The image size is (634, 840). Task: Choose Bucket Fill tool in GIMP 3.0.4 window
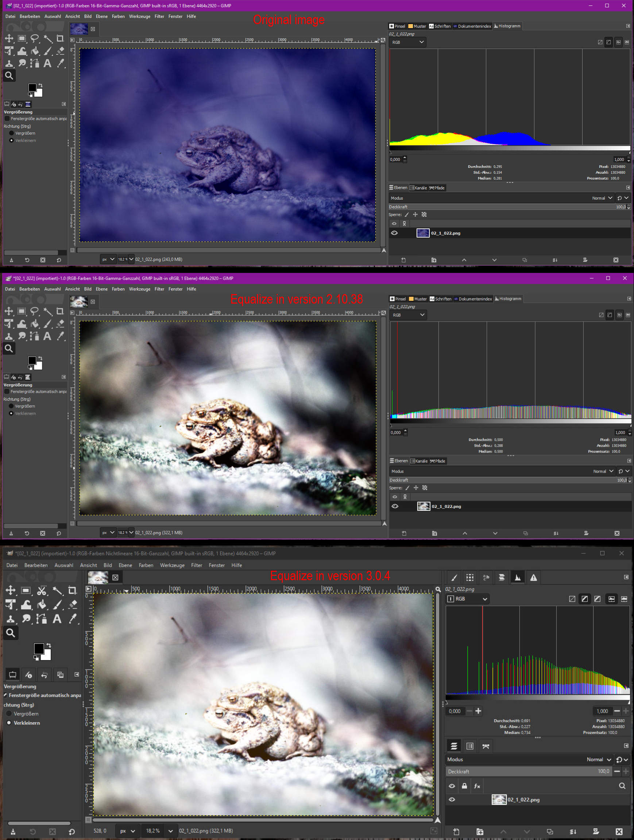point(42,605)
